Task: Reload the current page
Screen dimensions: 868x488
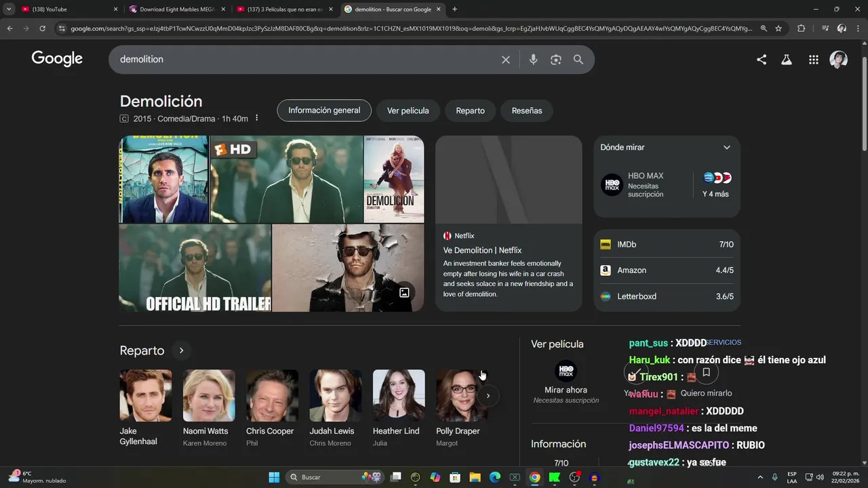Action: click(42, 28)
